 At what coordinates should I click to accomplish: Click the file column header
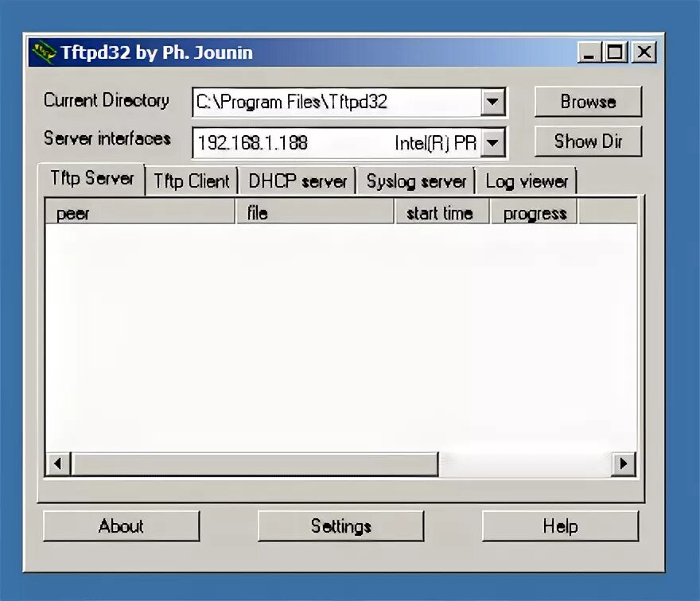[x=315, y=212]
